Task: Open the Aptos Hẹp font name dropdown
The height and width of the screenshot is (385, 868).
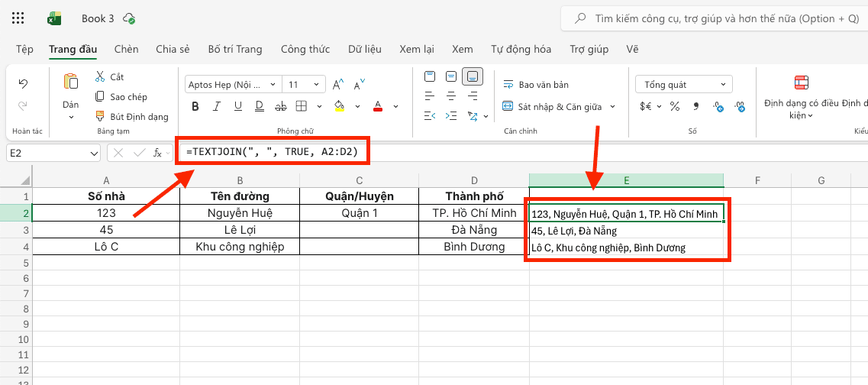Action: click(x=273, y=85)
